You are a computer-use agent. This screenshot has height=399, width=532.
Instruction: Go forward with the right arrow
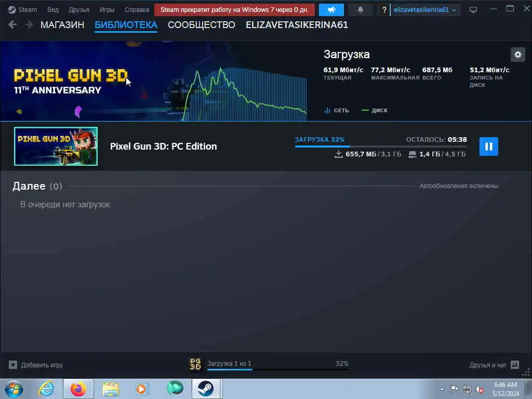[x=29, y=25]
